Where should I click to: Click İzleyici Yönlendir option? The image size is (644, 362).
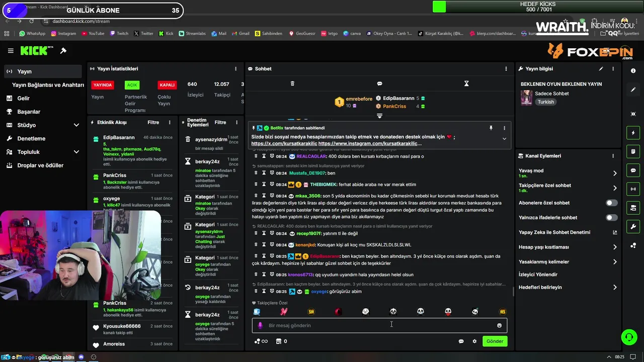[x=538, y=275]
